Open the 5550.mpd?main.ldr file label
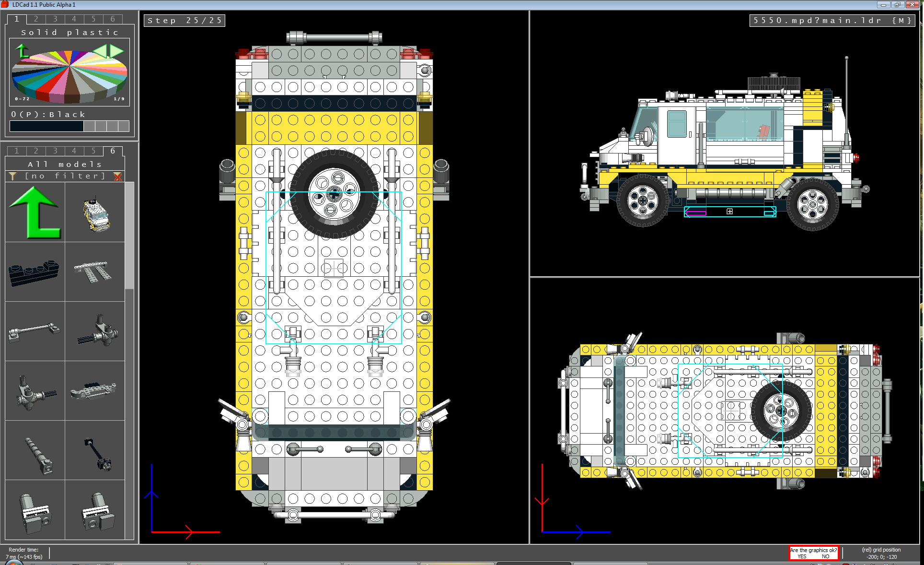This screenshot has width=924, height=565. 832,20
